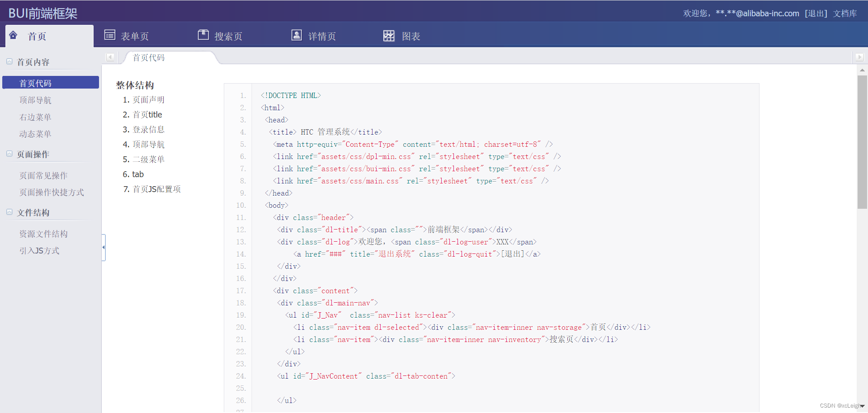Image resolution: width=868 pixels, height=413 pixels.
Task: Collapse the 页面操作 menu section
Action: click(x=9, y=154)
